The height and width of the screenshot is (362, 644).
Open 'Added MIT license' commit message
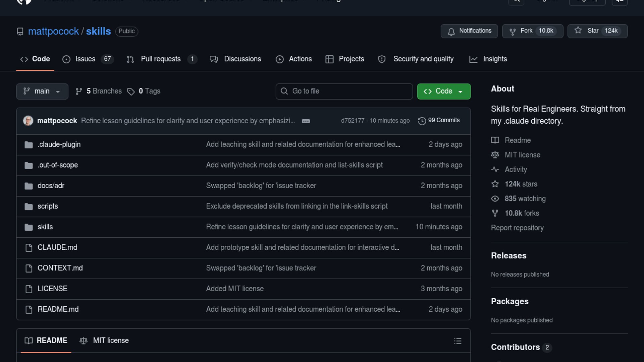235,289
